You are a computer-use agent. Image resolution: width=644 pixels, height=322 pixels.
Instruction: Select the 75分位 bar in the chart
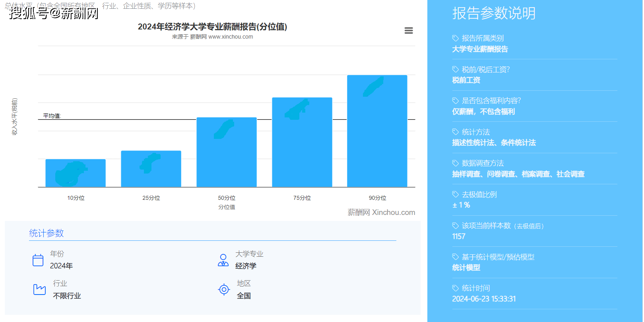[x=302, y=142]
